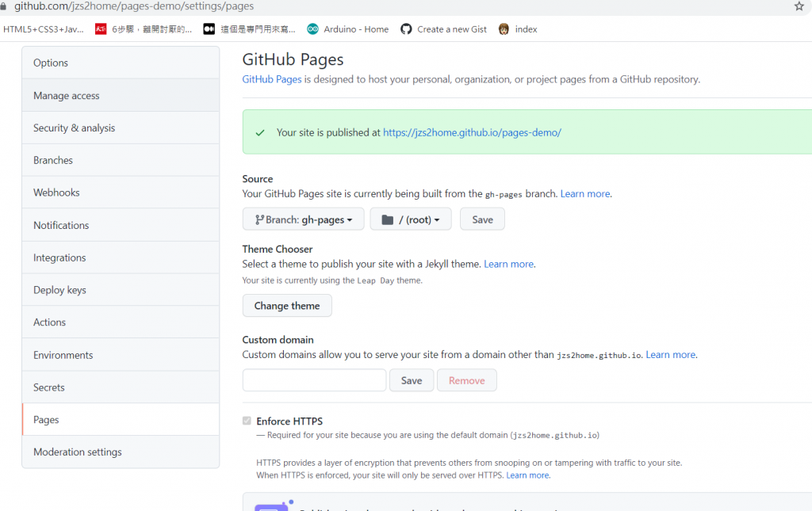Click the lock icon in address bar

tap(4, 6)
